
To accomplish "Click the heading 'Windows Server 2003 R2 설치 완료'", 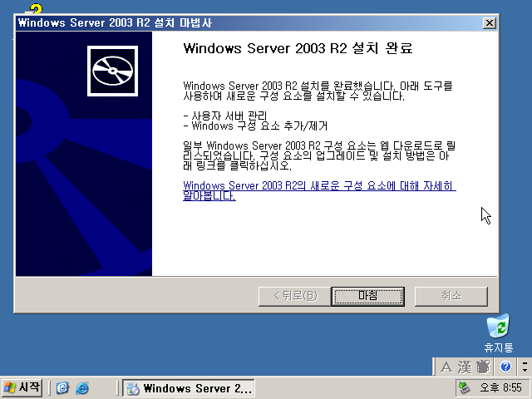I will click(x=298, y=48).
